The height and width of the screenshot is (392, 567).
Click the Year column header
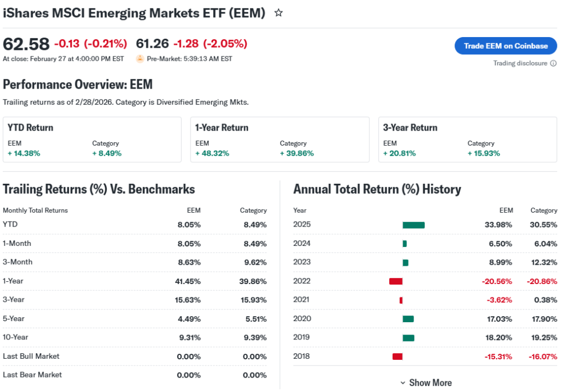pyautogui.click(x=300, y=210)
